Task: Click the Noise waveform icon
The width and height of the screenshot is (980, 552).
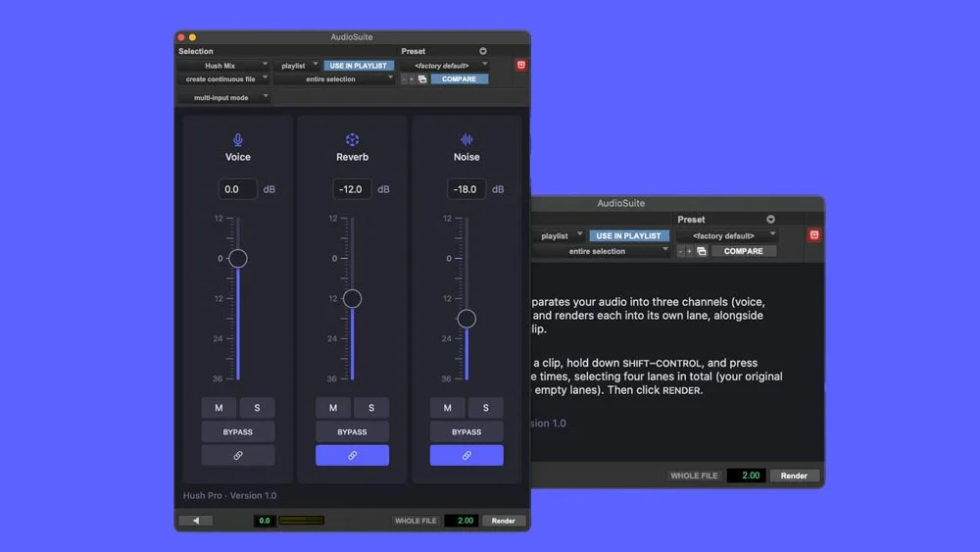Action: (x=466, y=139)
